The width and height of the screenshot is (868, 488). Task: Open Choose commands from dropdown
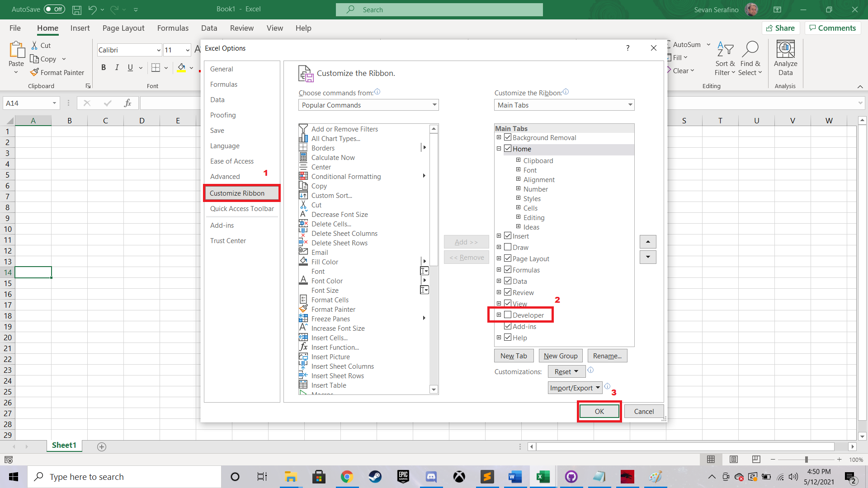tap(368, 105)
